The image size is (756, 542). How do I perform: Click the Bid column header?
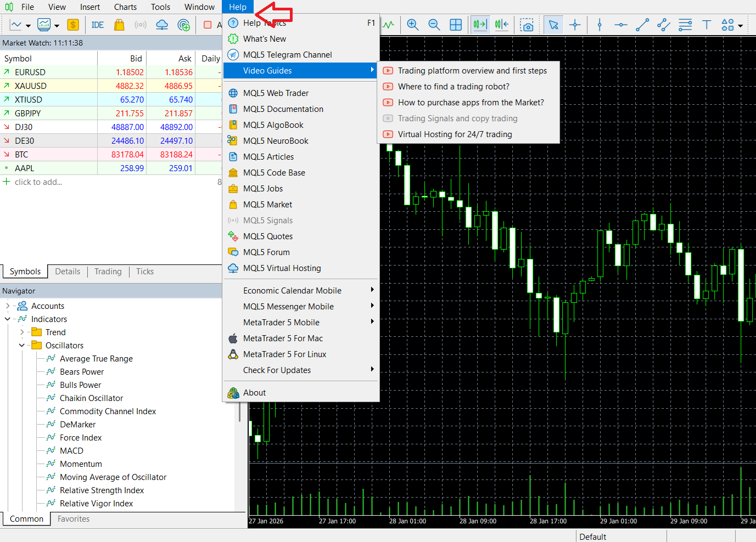122,59
